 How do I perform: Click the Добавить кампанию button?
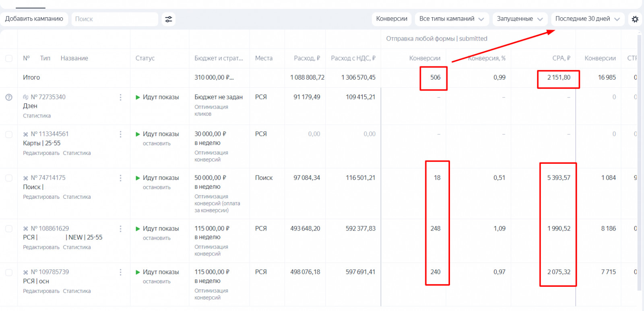[34, 19]
